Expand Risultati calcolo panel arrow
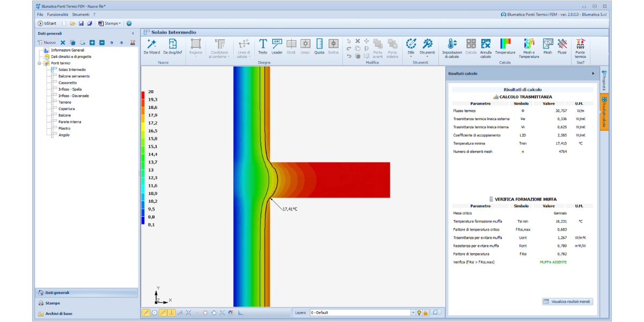The height and width of the screenshot is (322, 644). click(x=593, y=74)
